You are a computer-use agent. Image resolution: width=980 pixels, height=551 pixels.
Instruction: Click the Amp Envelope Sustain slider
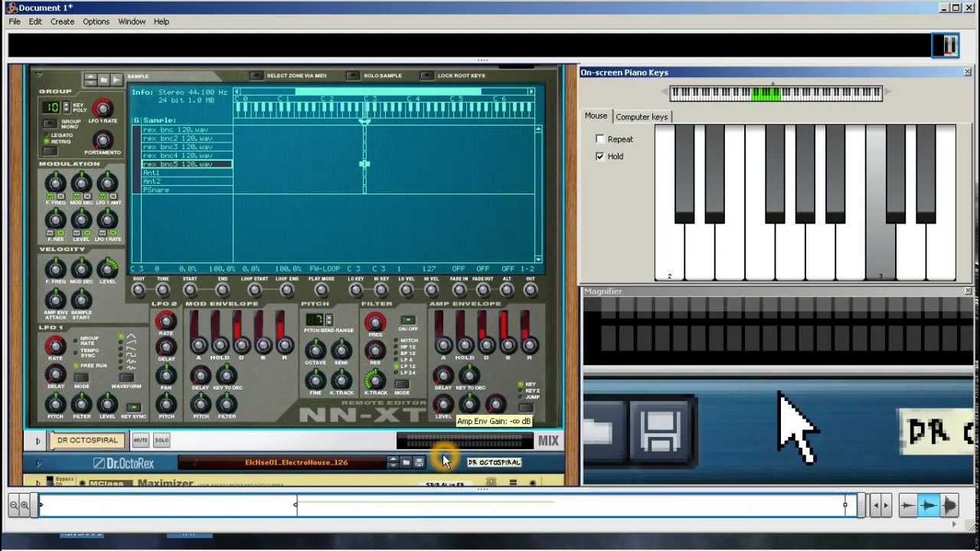coord(508,331)
